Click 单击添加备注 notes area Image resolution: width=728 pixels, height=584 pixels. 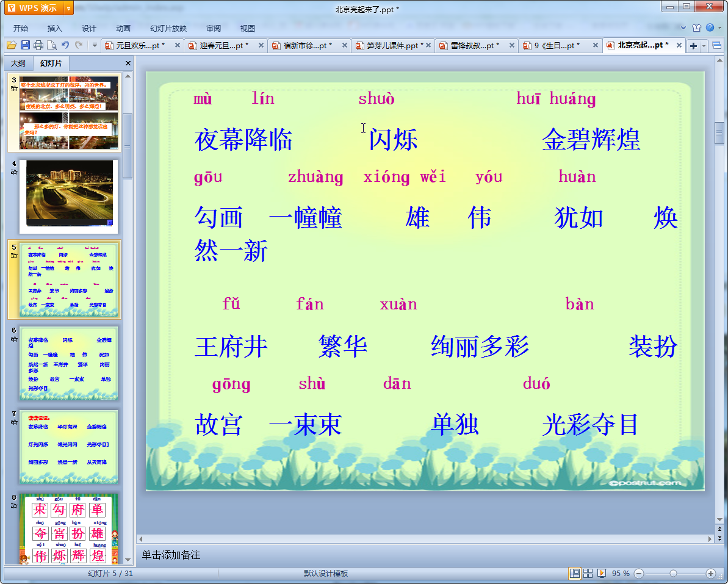click(x=171, y=555)
